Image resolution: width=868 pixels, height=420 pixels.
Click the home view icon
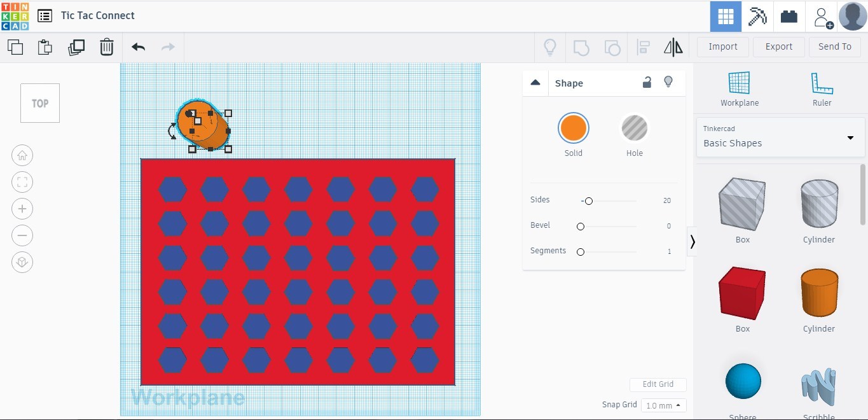(22, 155)
